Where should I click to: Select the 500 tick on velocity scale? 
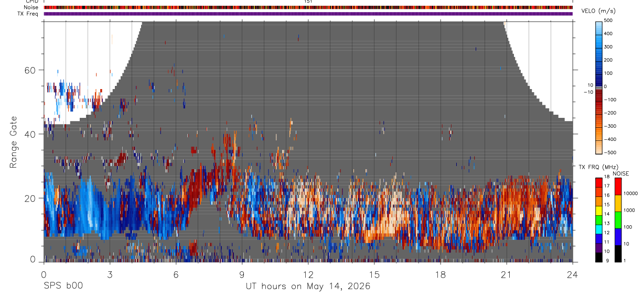click(609, 20)
